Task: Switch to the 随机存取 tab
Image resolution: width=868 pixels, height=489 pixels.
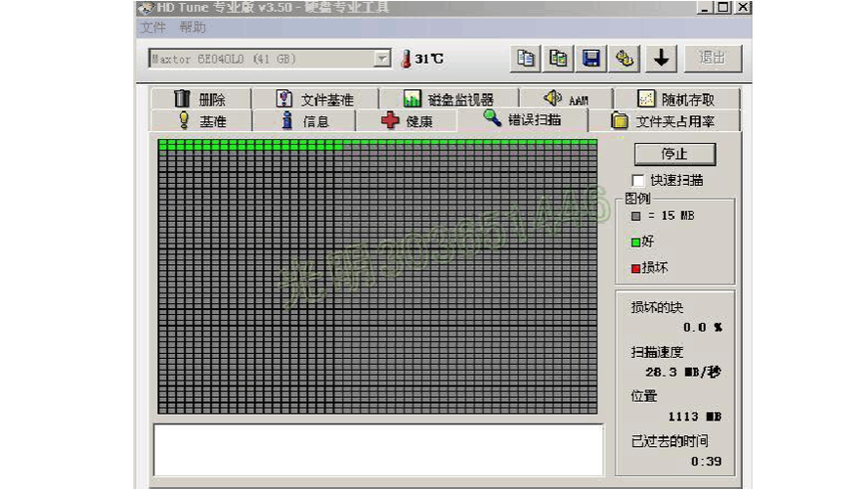Action: (x=676, y=99)
